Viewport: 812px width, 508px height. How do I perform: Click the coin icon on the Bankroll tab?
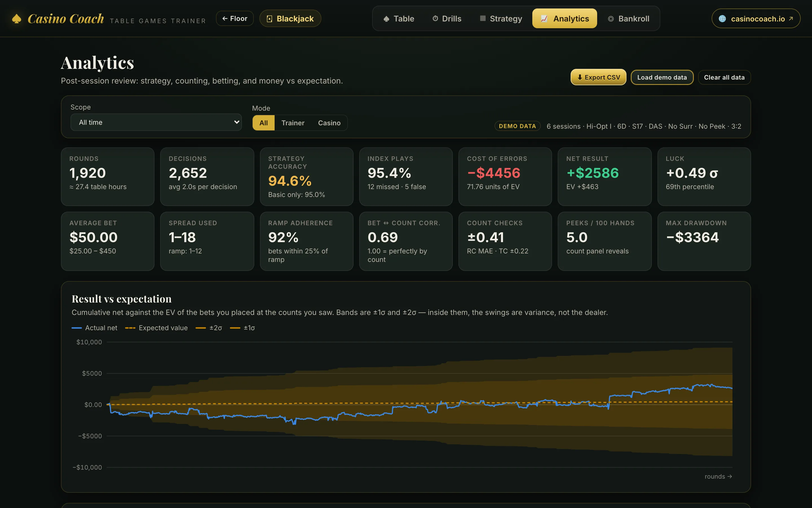click(611, 19)
